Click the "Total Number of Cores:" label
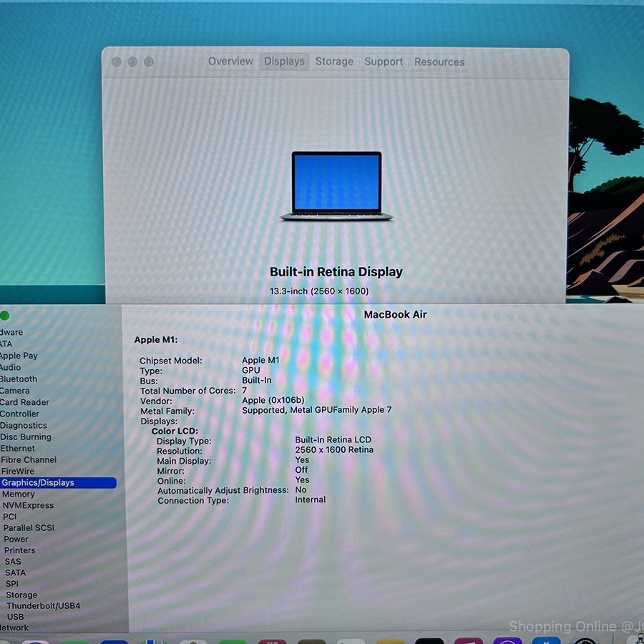The image size is (644, 644). [x=188, y=391]
